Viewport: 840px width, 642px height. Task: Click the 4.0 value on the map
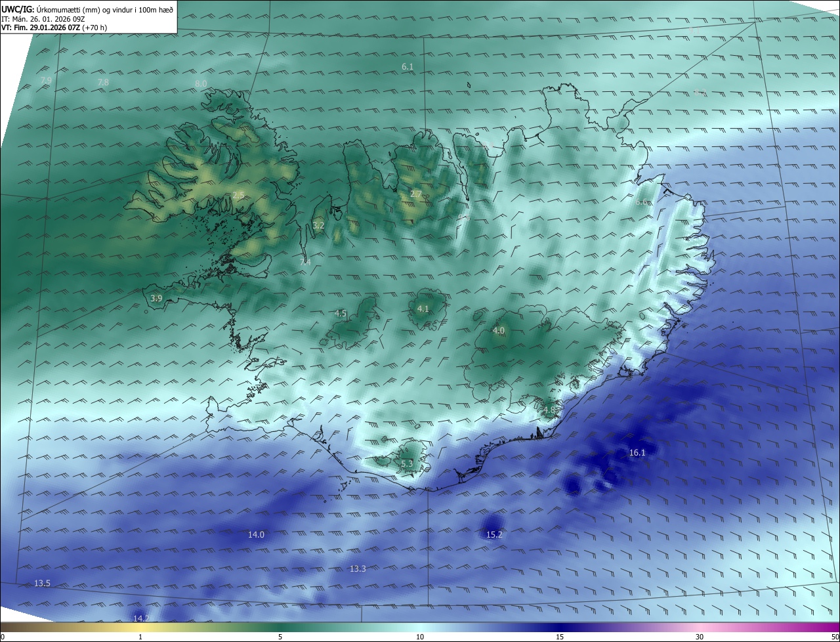coord(499,331)
